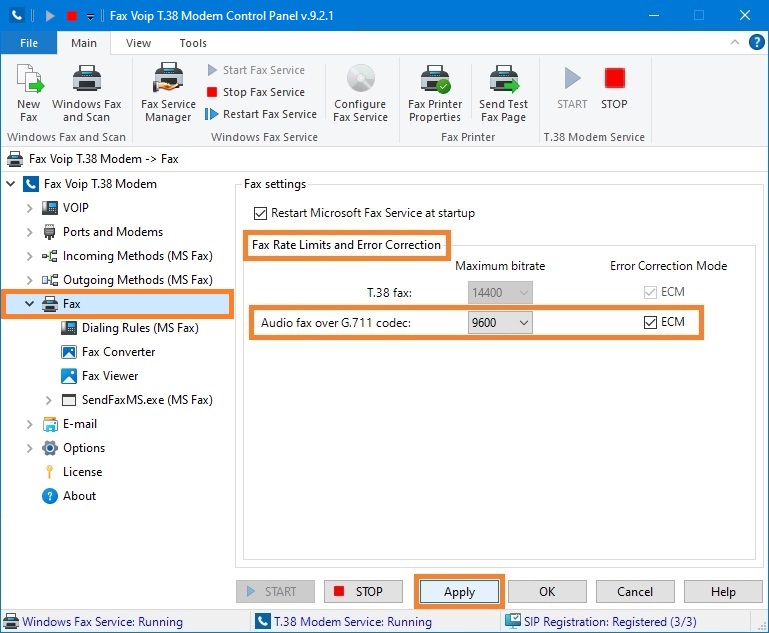Expand the Incoming Methods (MS Fax) node

(x=30, y=256)
